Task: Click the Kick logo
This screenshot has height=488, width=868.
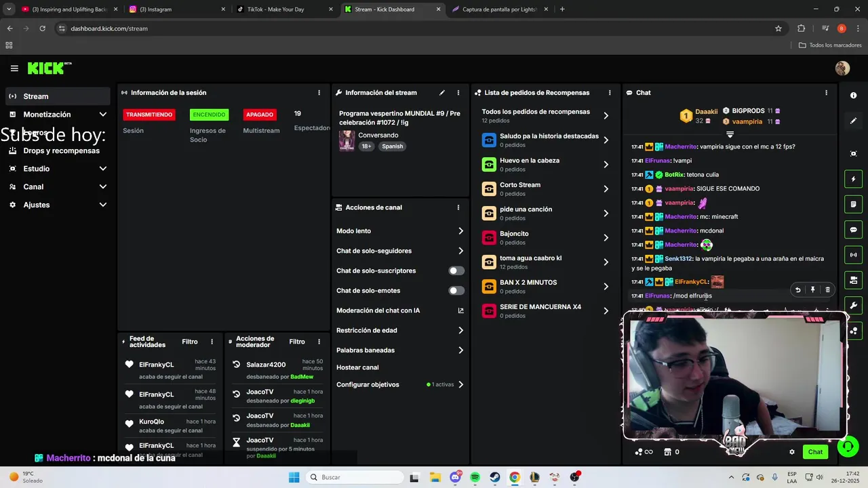Action: tap(49, 68)
